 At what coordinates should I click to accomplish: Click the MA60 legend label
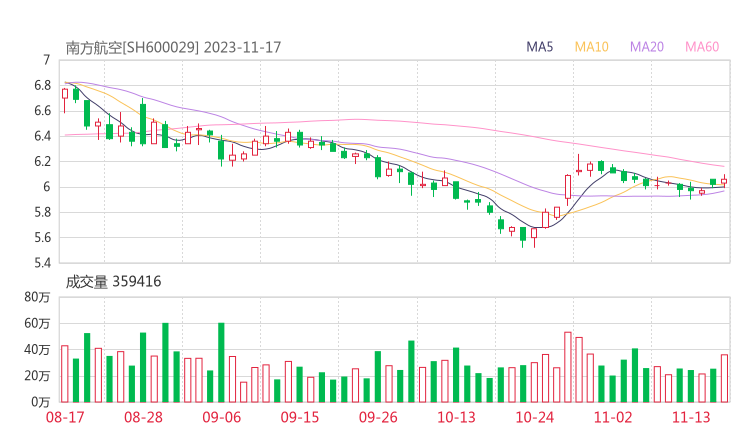701,47
